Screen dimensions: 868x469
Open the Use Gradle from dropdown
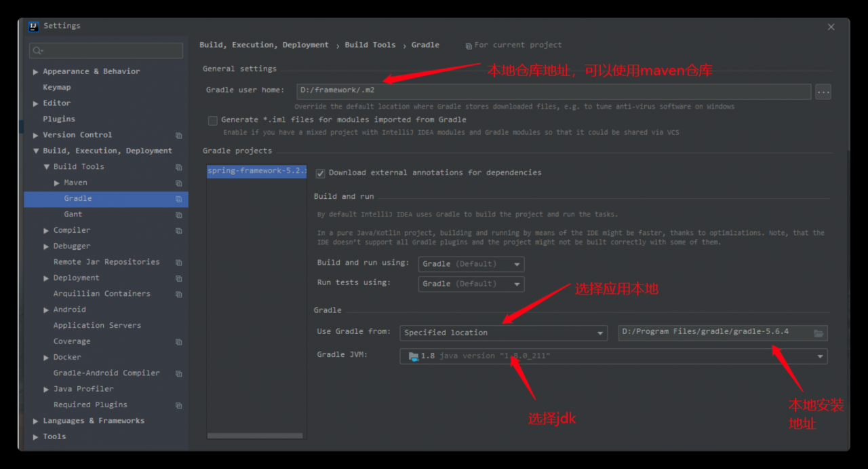503,333
